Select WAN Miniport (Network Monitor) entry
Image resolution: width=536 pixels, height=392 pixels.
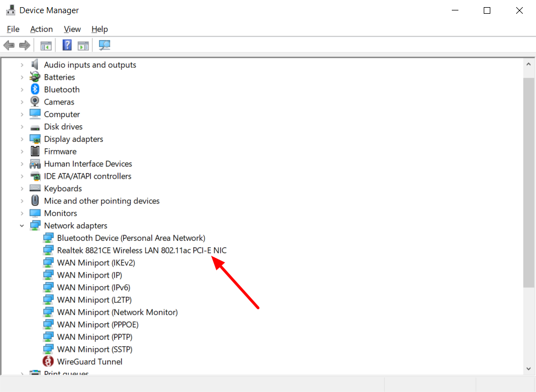coord(117,312)
